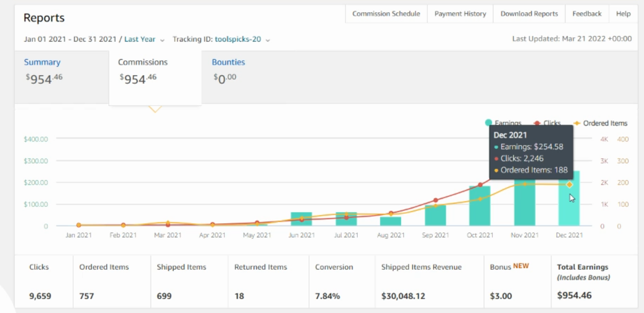The width and height of the screenshot is (644, 313).
Task: Click the $300.00 y-axis label
Action: click(36, 161)
